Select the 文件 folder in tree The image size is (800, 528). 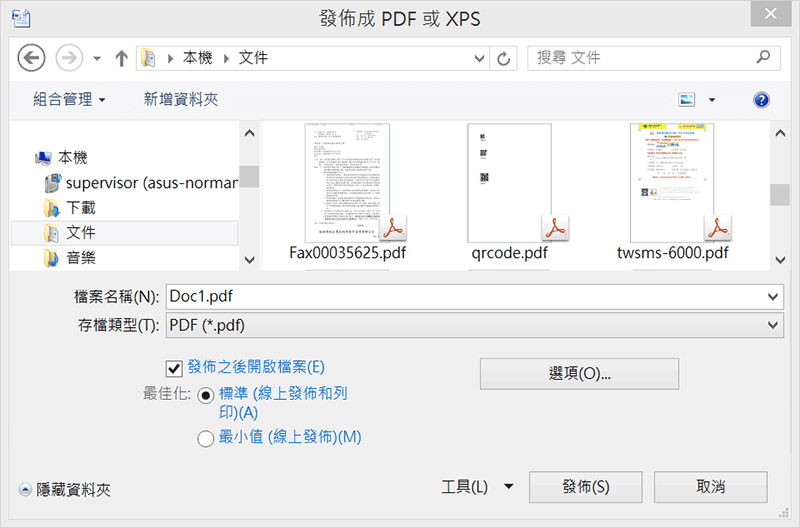(x=124, y=233)
